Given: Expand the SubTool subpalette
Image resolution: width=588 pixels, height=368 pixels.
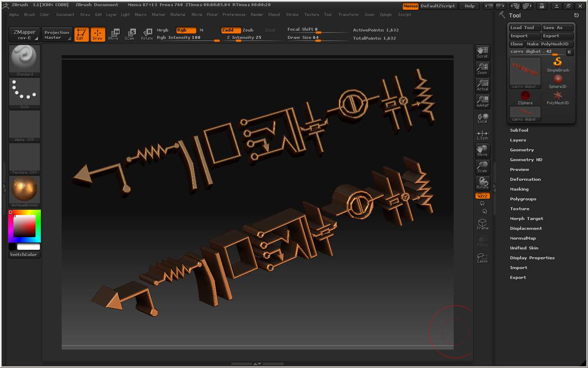Looking at the screenshot, I should pos(519,130).
